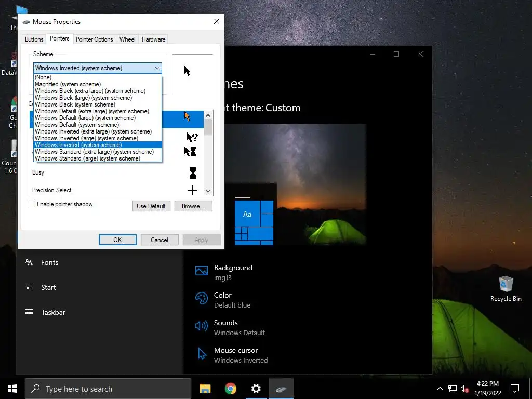Image resolution: width=532 pixels, height=399 pixels.
Task: Select the Busy hourglass cursor icon
Action: point(193,172)
